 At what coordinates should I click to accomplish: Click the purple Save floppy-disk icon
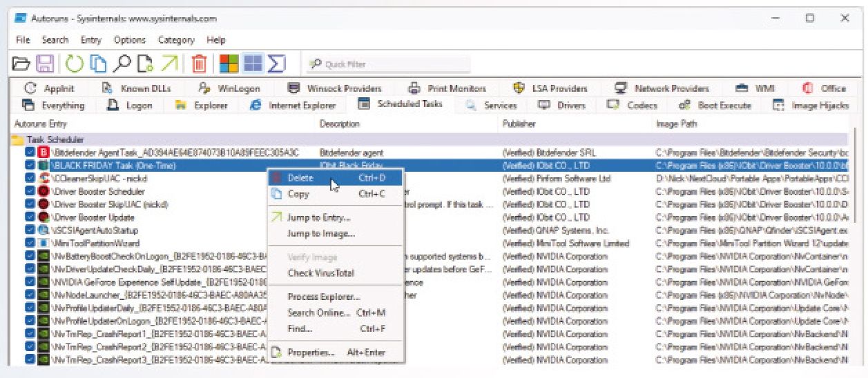pos(45,64)
